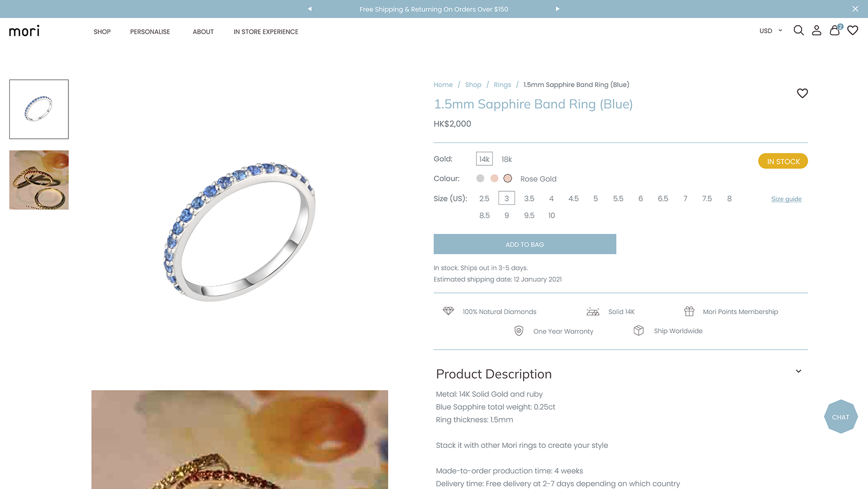Choose ring size 9.5
Screen dimensions: 868x489
tap(529, 215)
